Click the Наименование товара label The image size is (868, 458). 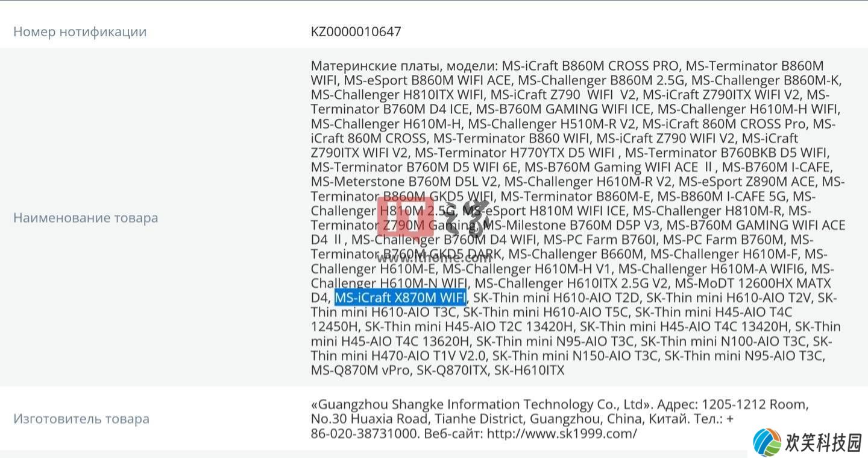(86, 218)
